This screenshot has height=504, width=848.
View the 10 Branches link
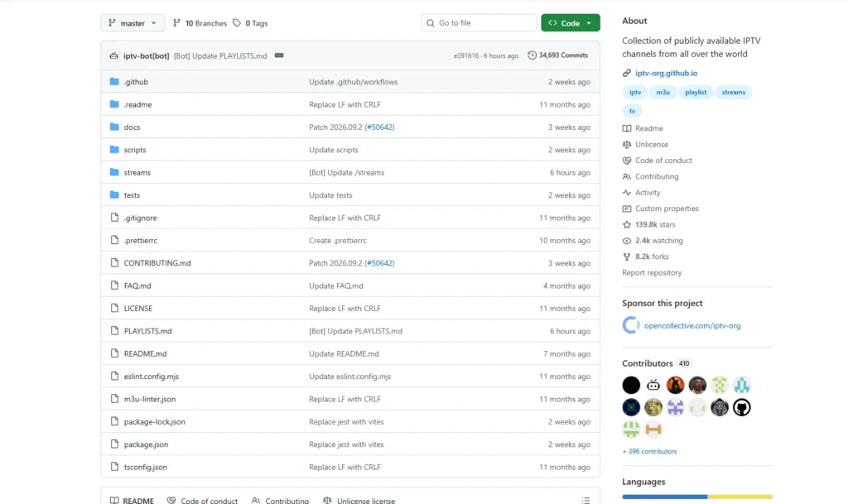pos(200,23)
